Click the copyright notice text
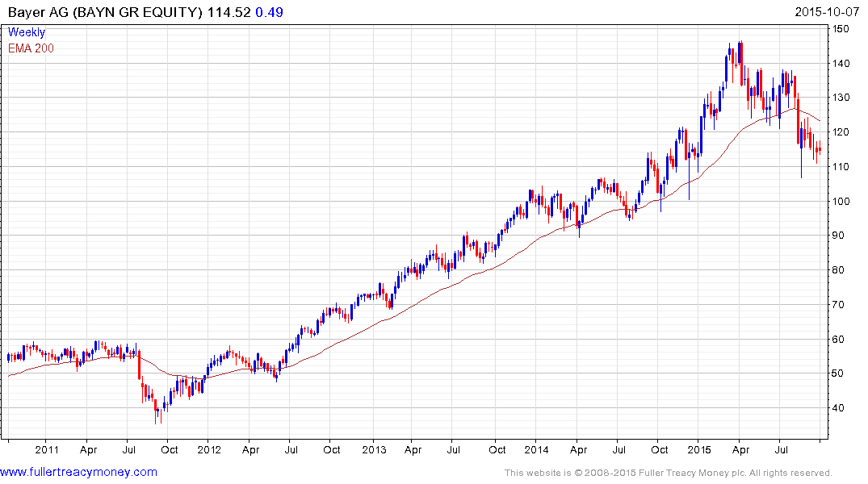The height and width of the screenshot is (484, 868). [x=669, y=473]
